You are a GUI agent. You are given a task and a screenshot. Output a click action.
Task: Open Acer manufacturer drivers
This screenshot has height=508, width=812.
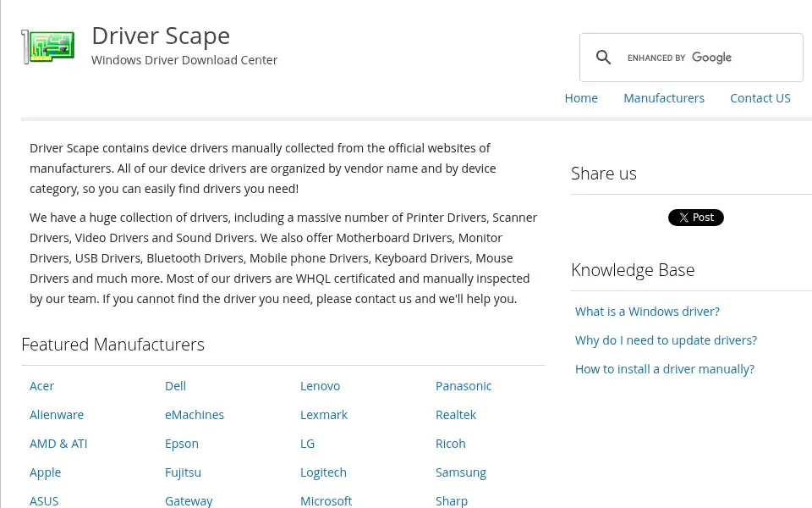pyautogui.click(x=41, y=386)
